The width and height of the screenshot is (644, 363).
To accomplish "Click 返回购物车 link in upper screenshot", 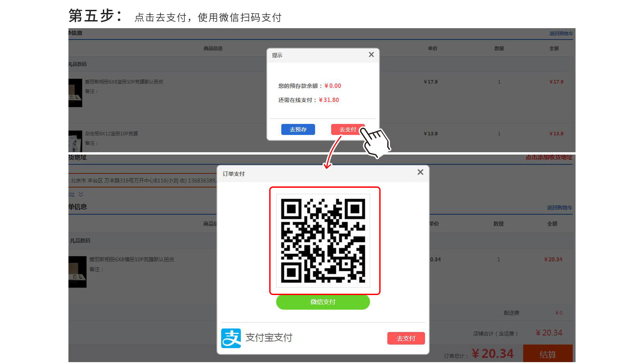I will click(x=561, y=34).
